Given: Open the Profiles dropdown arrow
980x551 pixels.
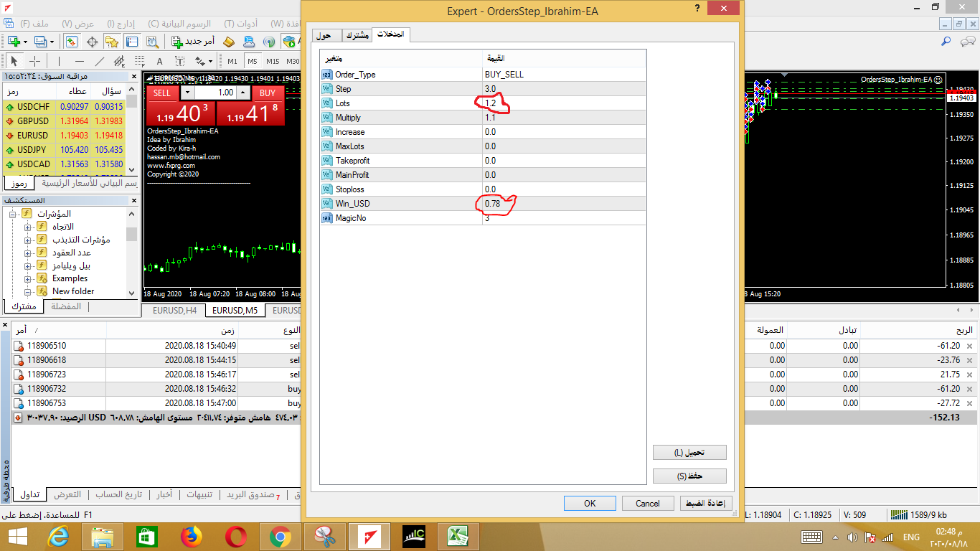Looking at the screenshot, I should (x=51, y=42).
